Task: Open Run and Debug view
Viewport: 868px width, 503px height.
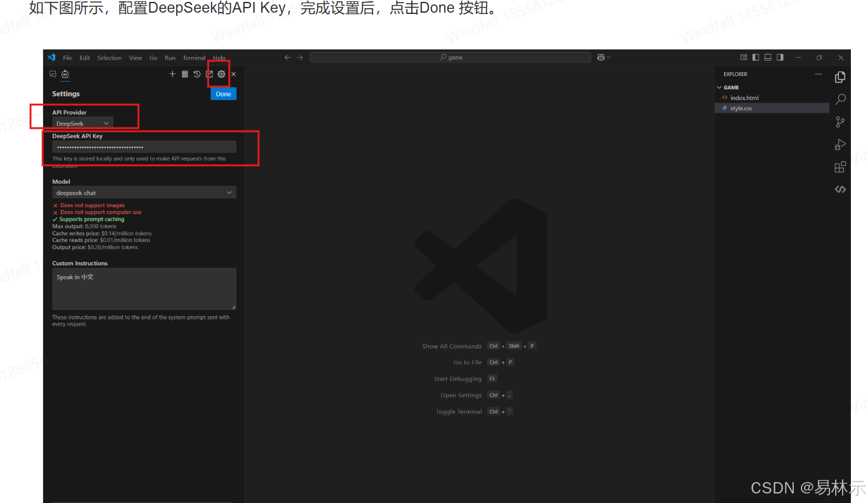Action: click(840, 145)
